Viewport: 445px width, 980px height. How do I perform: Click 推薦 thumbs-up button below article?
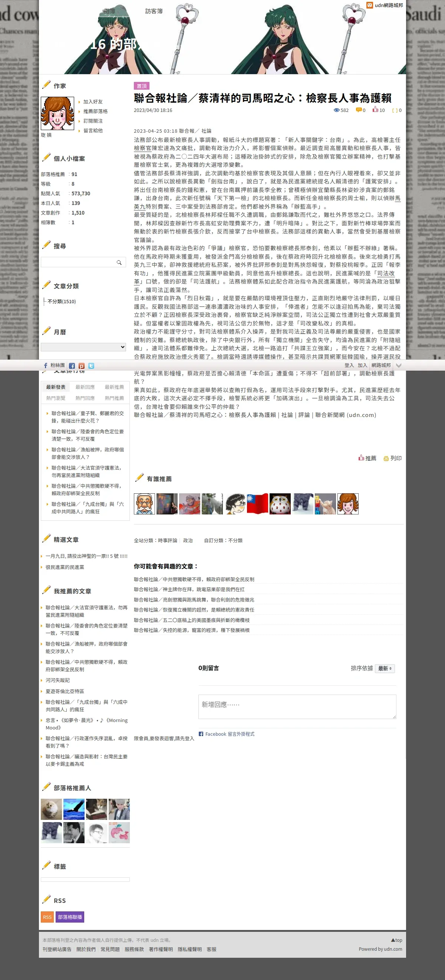pos(367,458)
